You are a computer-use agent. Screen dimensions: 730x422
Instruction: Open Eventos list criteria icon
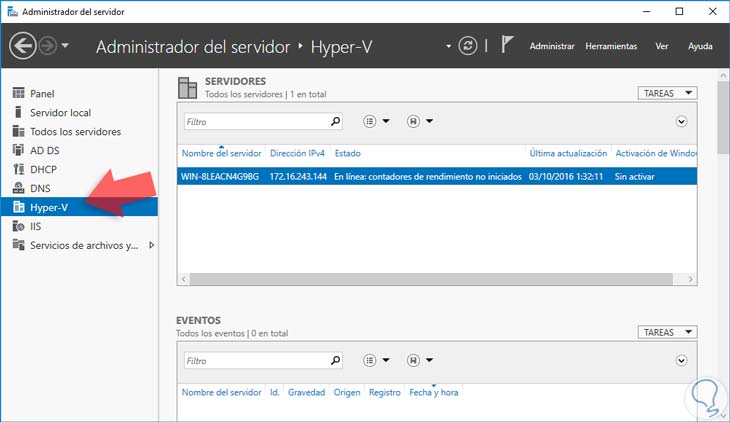(x=370, y=361)
